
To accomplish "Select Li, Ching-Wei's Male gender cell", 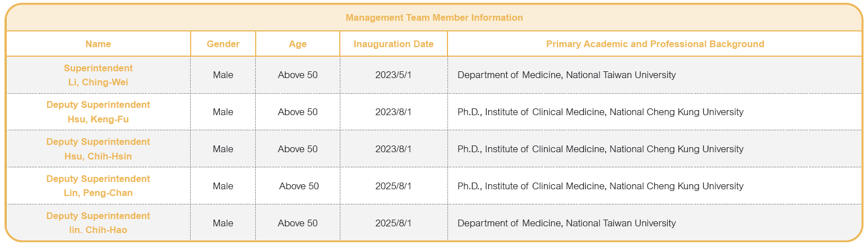I will tap(223, 75).
